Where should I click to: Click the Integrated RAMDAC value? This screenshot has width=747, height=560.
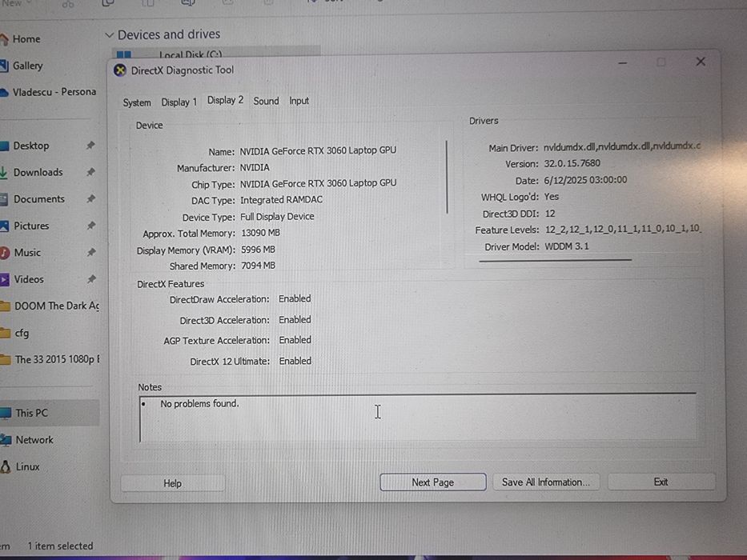[282, 200]
